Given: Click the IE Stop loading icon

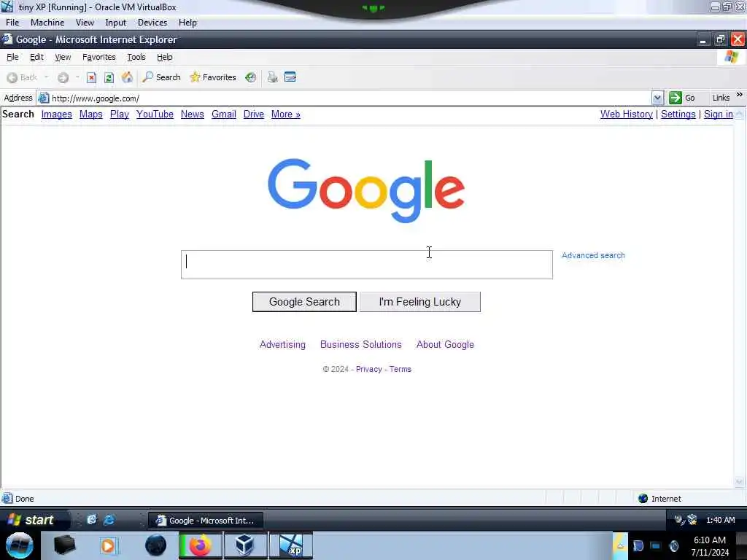Looking at the screenshot, I should [91, 77].
